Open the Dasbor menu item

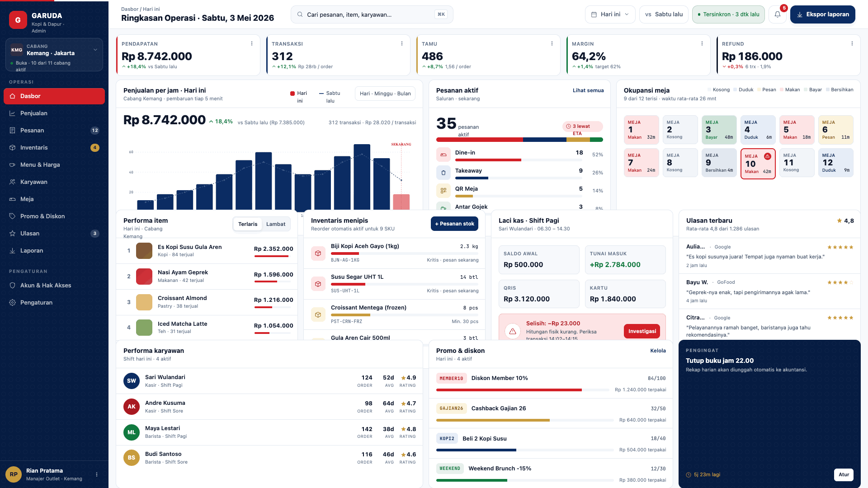click(x=54, y=96)
